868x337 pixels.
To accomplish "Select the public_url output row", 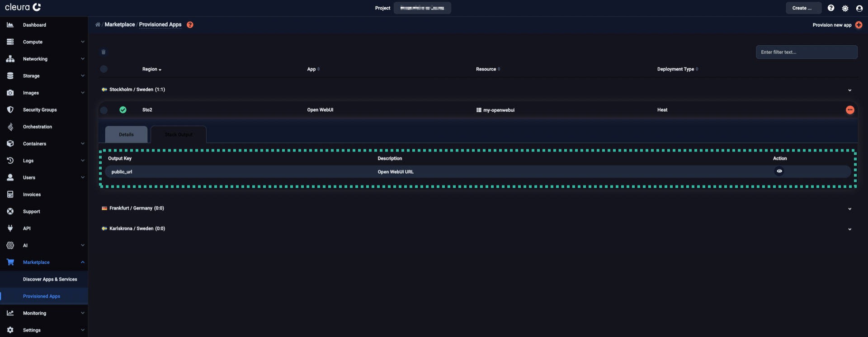I will click(x=478, y=172).
